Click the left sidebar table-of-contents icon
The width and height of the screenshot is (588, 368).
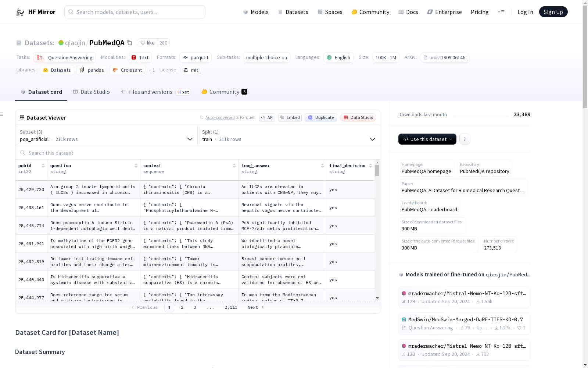[x=2, y=114]
